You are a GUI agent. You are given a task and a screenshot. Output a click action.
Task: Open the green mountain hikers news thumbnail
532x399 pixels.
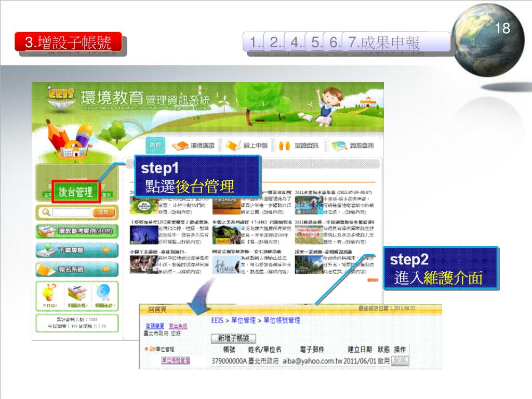tap(227, 234)
